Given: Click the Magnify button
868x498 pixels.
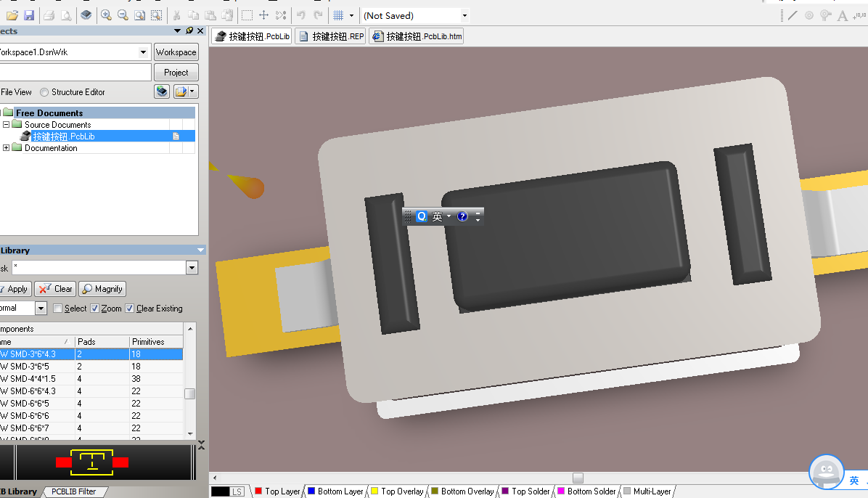Looking at the screenshot, I should (102, 289).
